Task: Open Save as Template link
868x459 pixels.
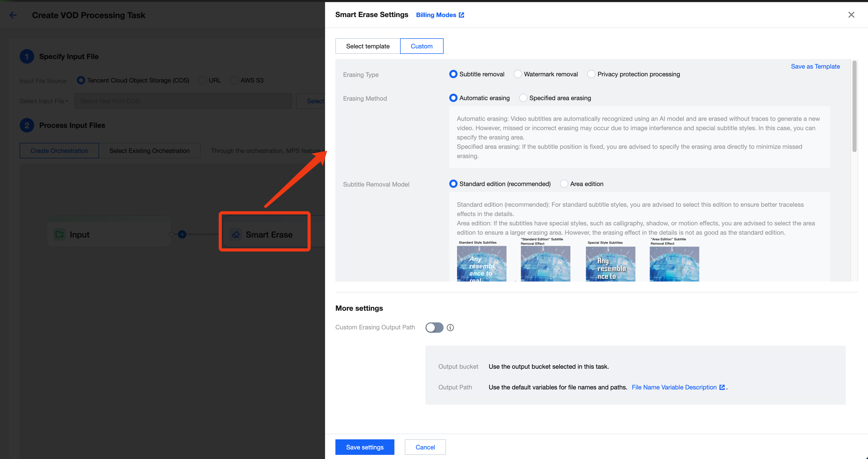Action: coord(815,66)
